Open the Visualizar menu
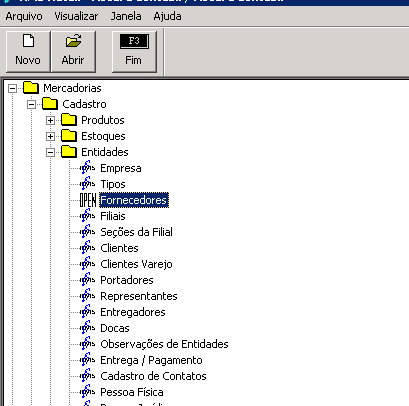 click(x=76, y=16)
